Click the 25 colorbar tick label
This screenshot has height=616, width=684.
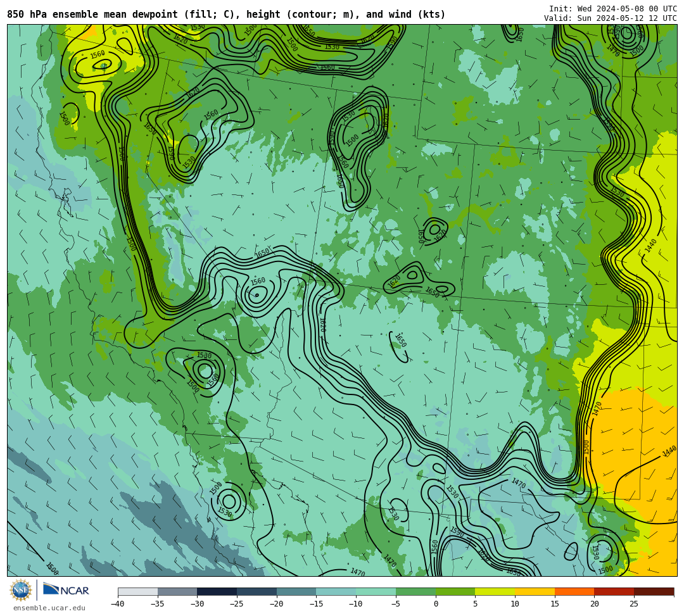click(634, 604)
